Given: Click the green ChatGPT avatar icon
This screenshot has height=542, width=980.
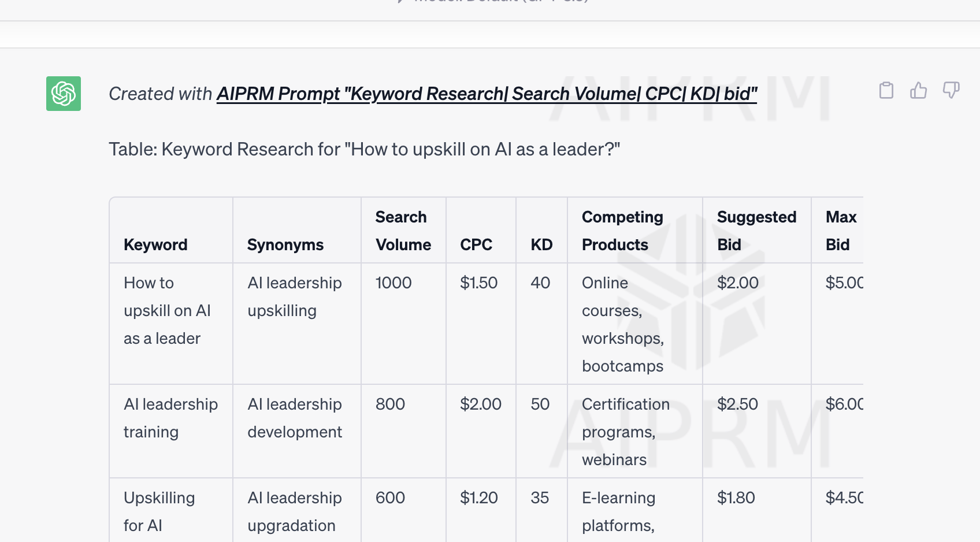Looking at the screenshot, I should [x=64, y=94].
